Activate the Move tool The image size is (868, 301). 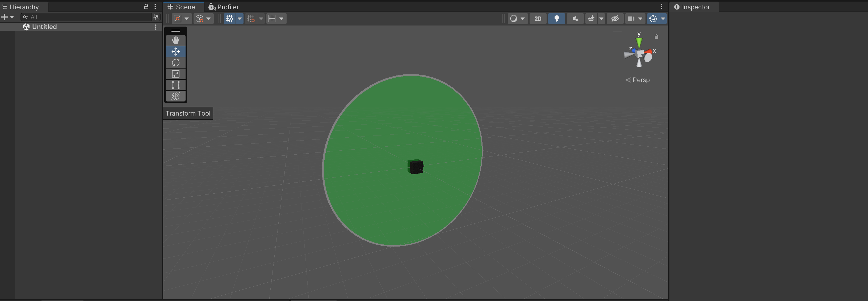(x=175, y=52)
